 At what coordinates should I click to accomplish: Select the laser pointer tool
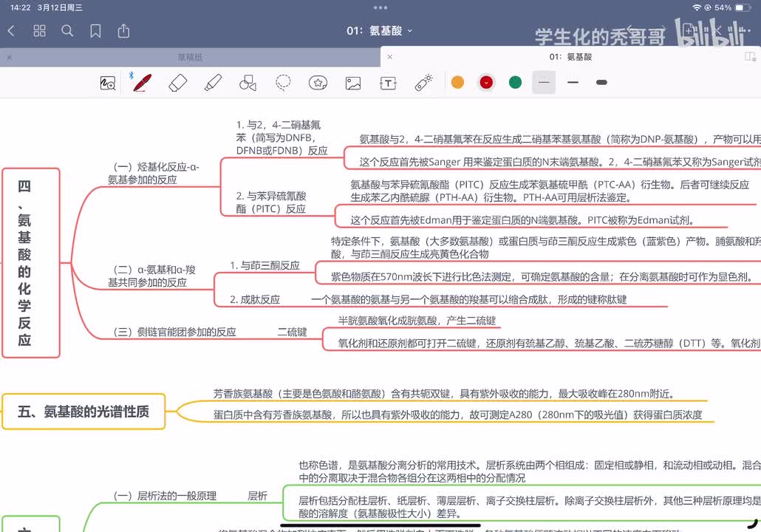423,83
